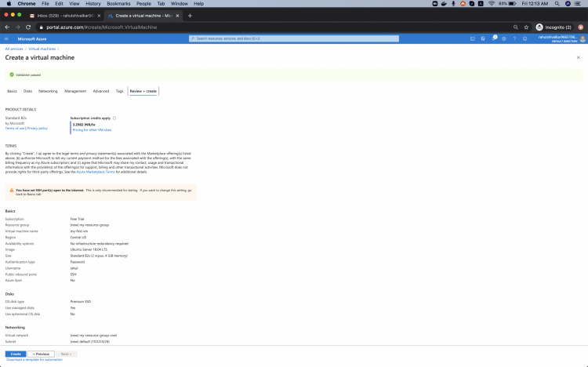Close the Create a virtual machine blade
588x367 pixels.
(579, 57)
